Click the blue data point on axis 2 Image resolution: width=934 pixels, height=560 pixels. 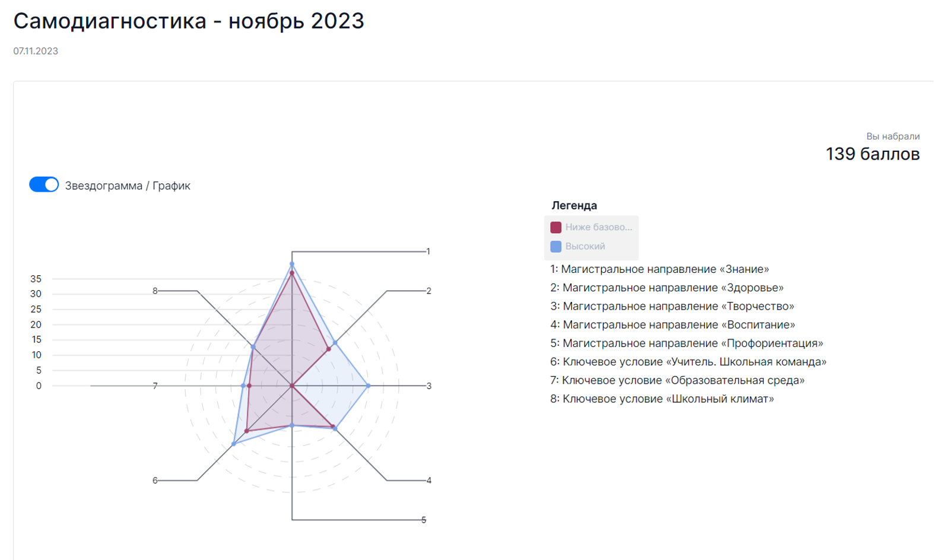(335, 343)
